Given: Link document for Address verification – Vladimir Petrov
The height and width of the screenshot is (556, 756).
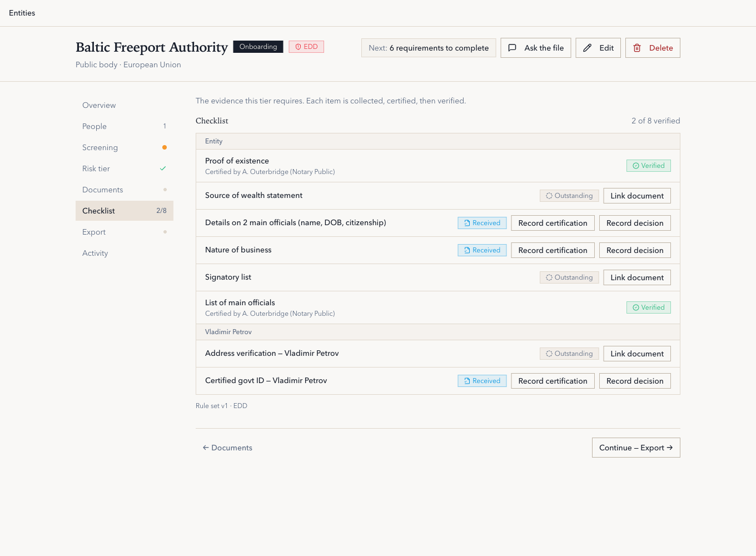Looking at the screenshot, I should [x=637, y=354].
